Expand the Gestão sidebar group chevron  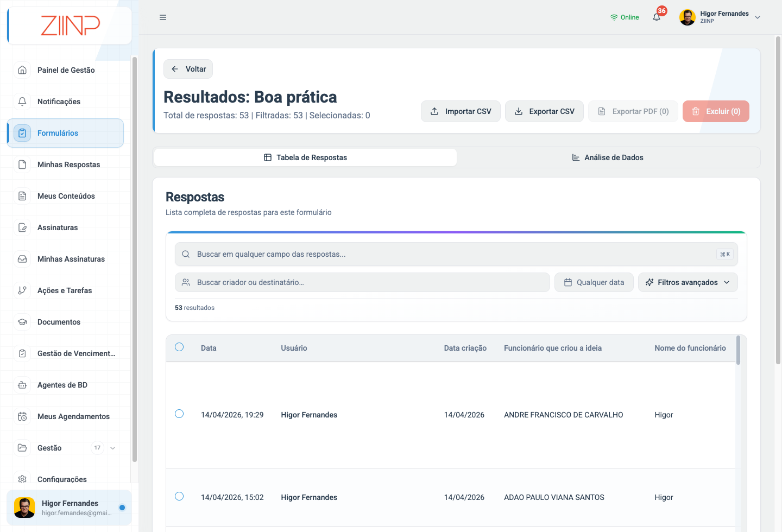[112, 448]
